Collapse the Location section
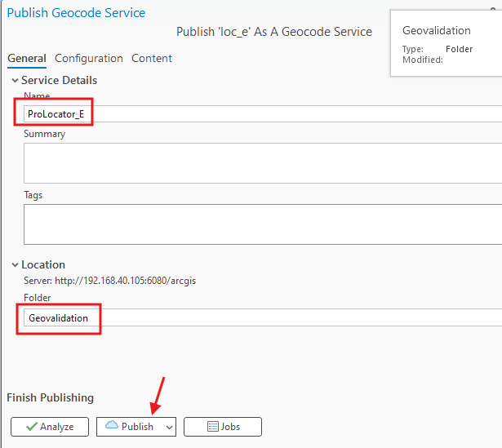 [15, 264]
